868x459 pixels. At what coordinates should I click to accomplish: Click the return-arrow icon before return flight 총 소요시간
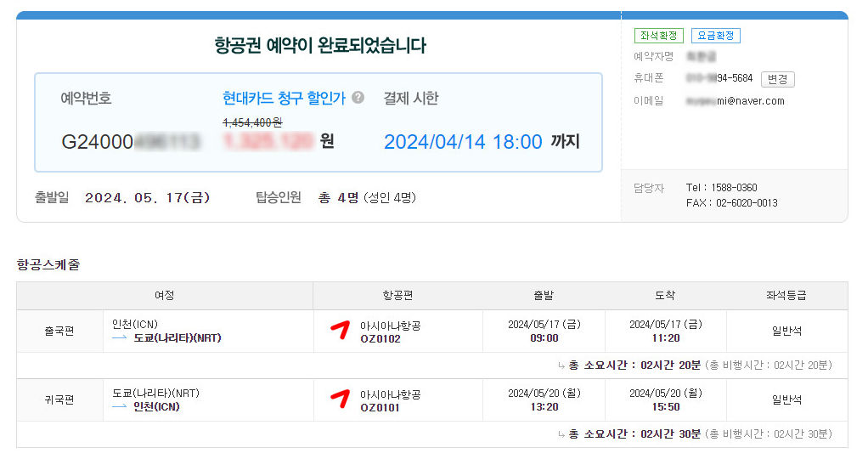click(x=561, y=434)
